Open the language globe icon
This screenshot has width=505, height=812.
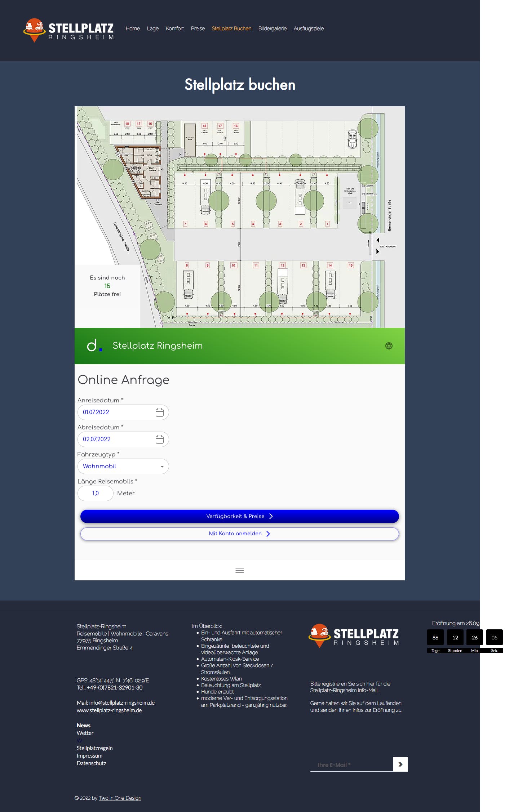tap(389, 346)
